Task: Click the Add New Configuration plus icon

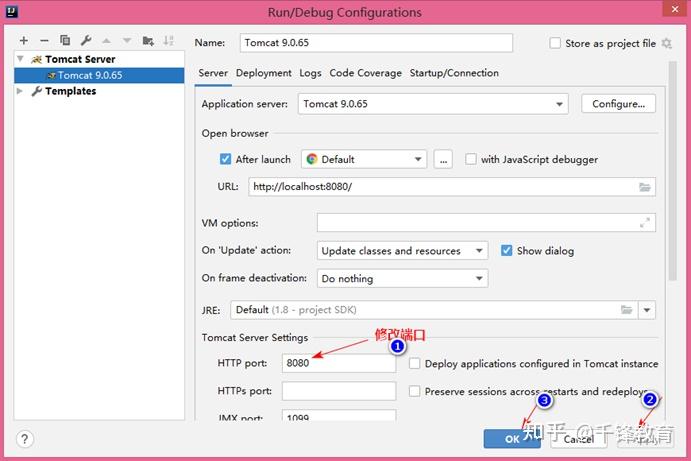Action: (24, 41)
